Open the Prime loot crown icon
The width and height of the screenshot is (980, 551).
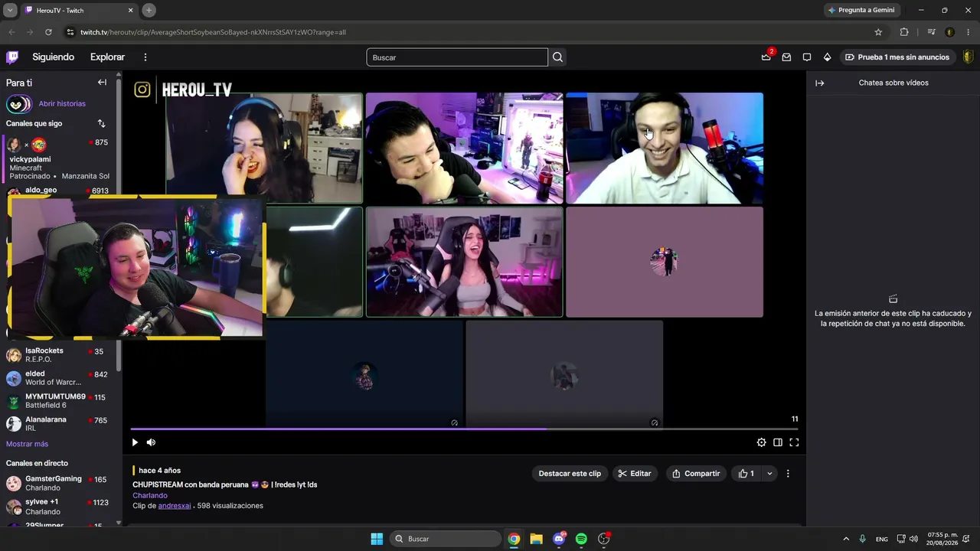(x=766, y=57)
